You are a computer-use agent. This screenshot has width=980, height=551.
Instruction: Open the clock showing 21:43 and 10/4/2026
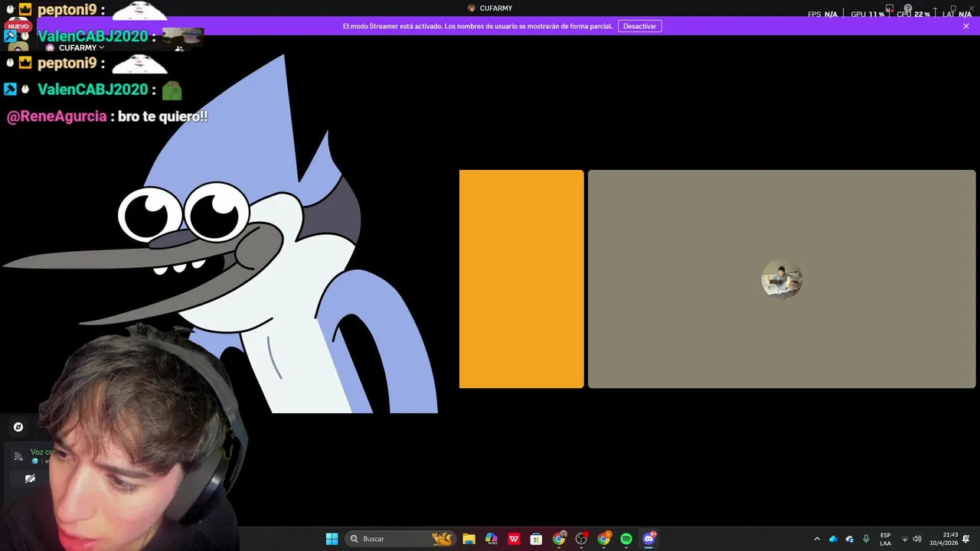[943, 539]
